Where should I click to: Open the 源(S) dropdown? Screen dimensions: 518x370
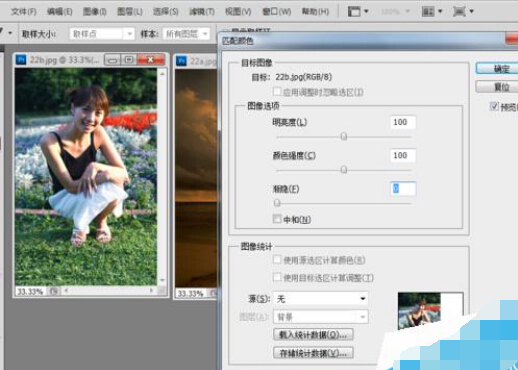[x=320, y=299]
